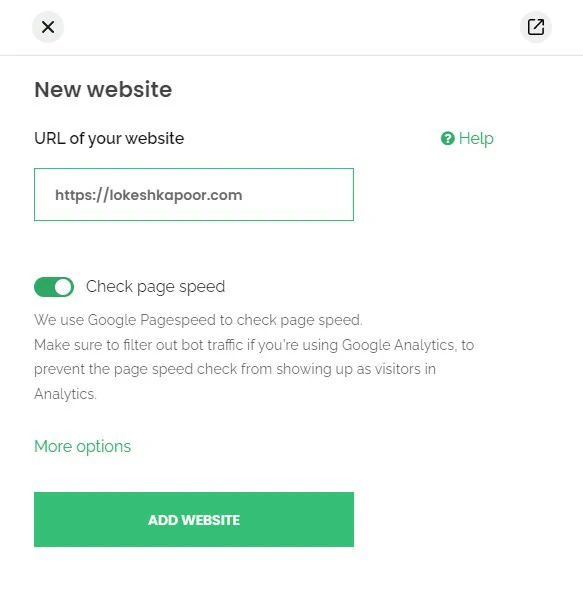The width and height of the screenshot is (583, 599).
Task: Dismiss the dialog with the X icon
Action: [x=48, y=27]
